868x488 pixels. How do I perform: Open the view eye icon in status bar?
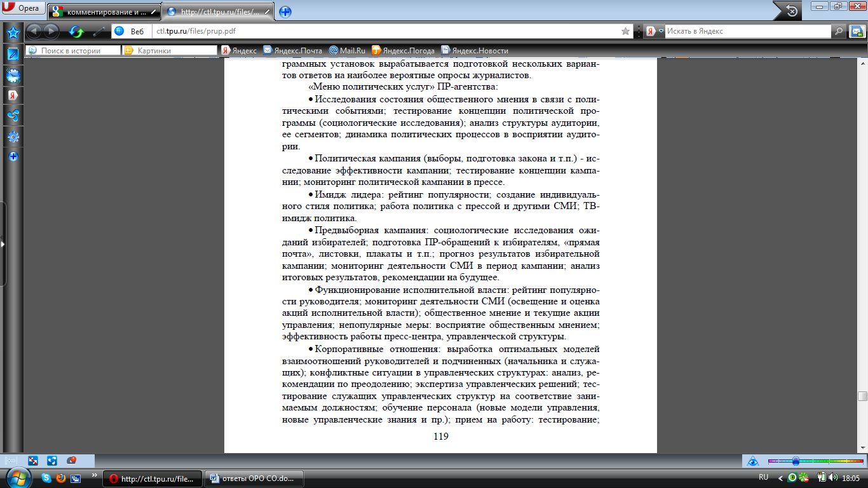753,461
